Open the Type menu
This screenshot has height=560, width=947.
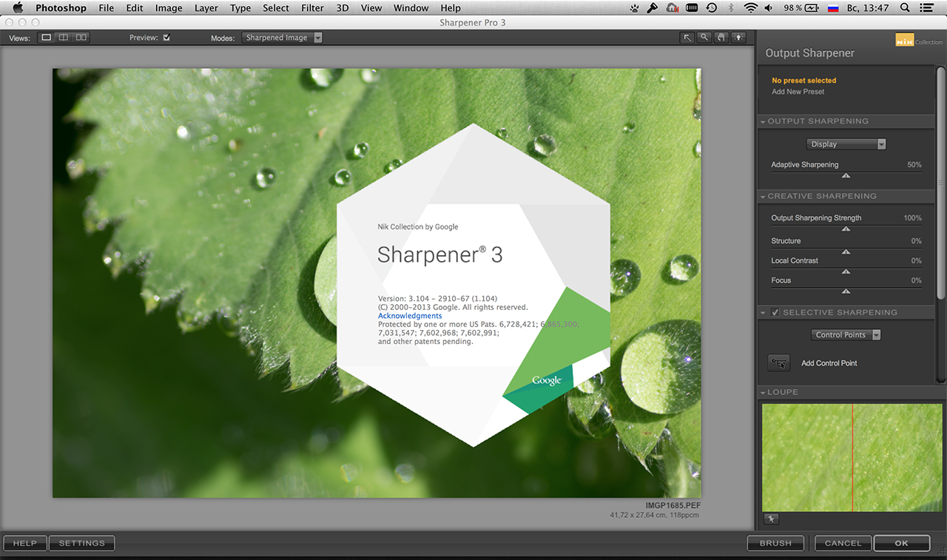pos(240,8)
